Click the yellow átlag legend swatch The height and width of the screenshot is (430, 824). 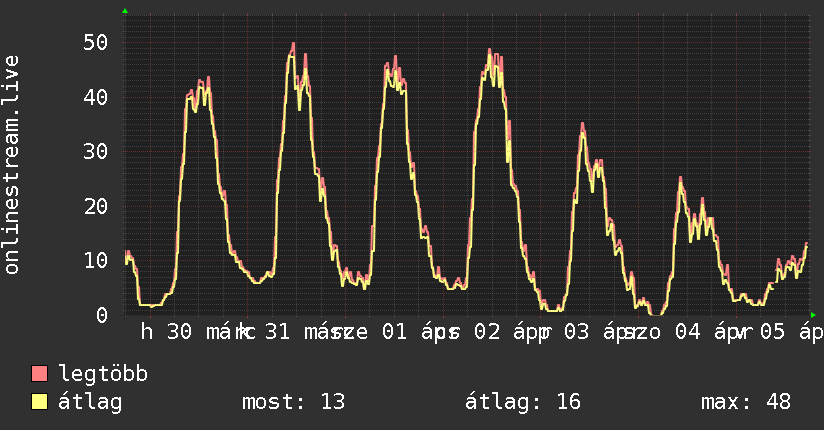pos(39,402)
